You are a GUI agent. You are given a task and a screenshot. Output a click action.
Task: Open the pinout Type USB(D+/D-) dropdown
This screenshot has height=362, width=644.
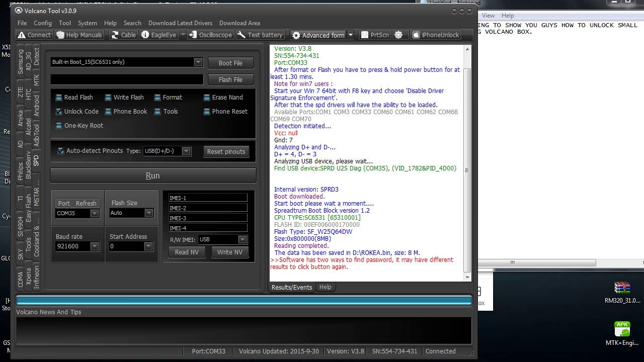(186, 151)
